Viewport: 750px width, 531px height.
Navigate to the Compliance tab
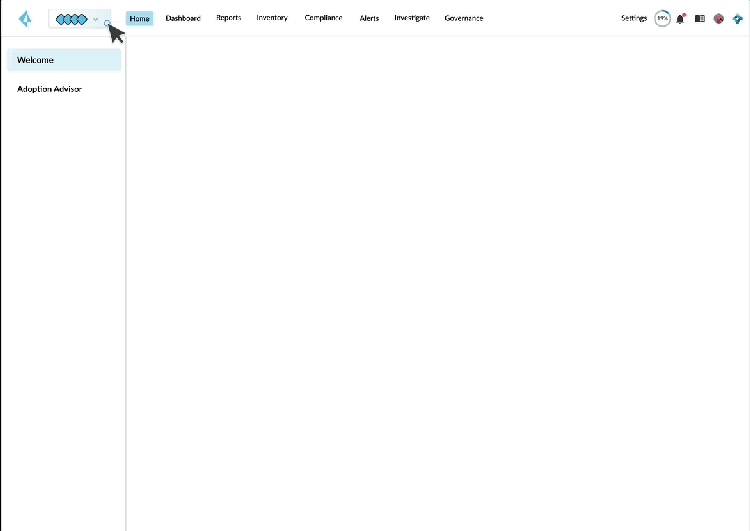(323, 19)
